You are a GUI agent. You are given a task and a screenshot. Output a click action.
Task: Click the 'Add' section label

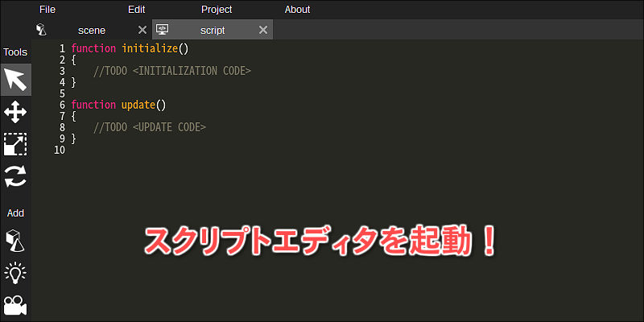coord(15,213)
